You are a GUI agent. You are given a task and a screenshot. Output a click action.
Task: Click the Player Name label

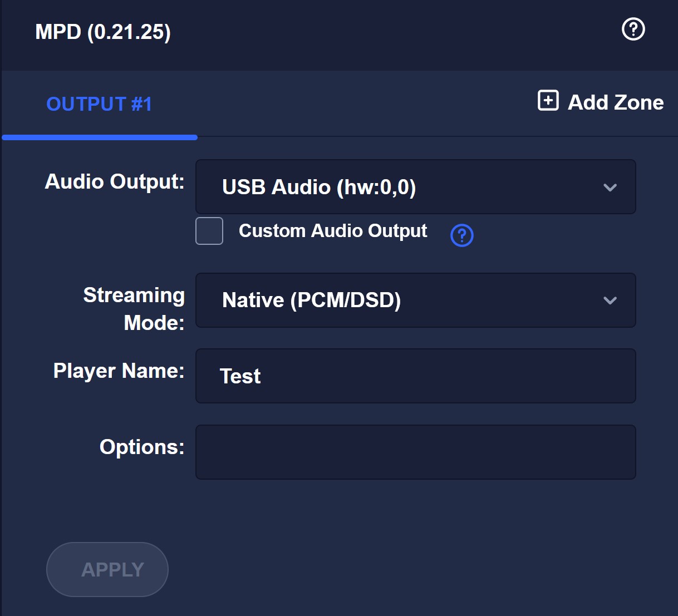119,371
